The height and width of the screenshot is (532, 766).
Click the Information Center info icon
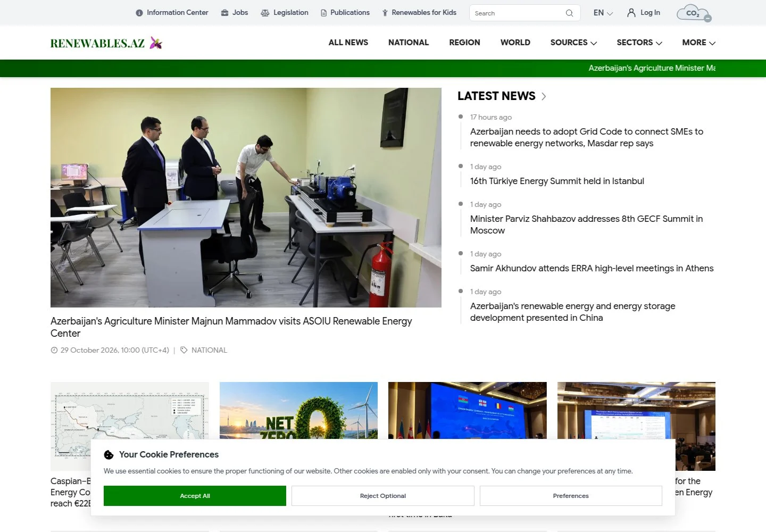pyautogui.click(x=139, y=13)
